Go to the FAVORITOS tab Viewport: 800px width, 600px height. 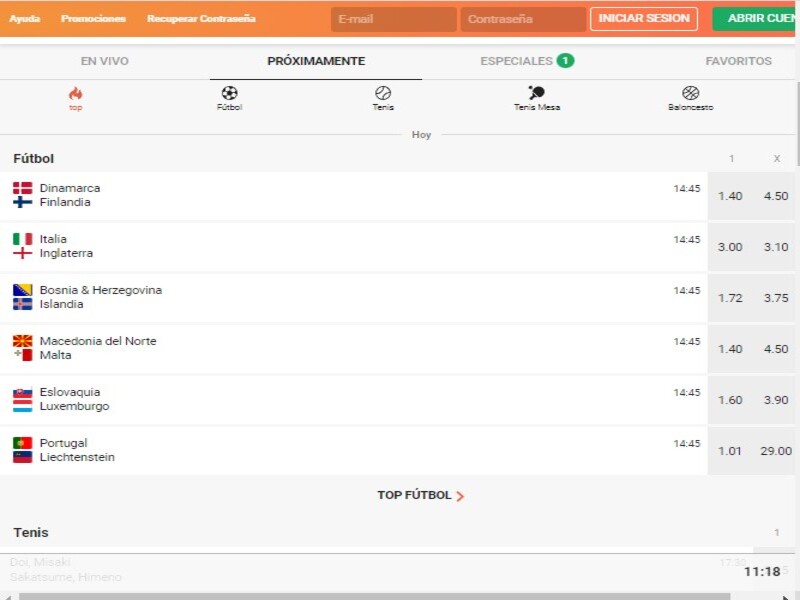click(738, 61)
